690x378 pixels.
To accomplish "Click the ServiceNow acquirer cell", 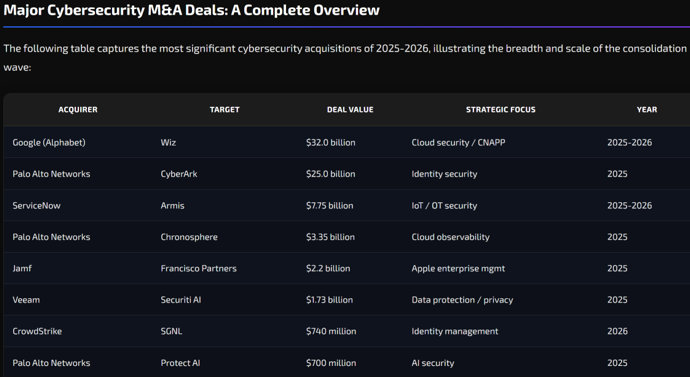I will click(37, 206).
